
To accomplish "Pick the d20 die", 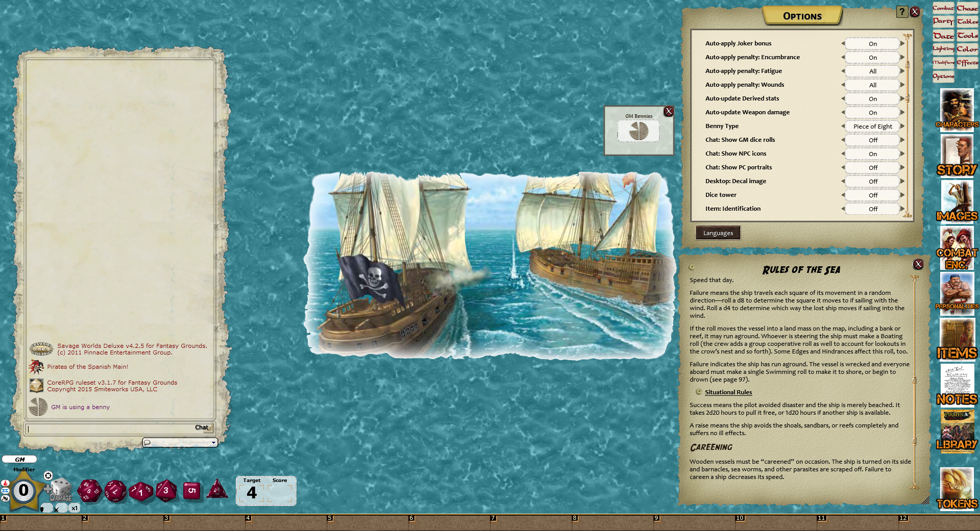I will tap(89, 491).
